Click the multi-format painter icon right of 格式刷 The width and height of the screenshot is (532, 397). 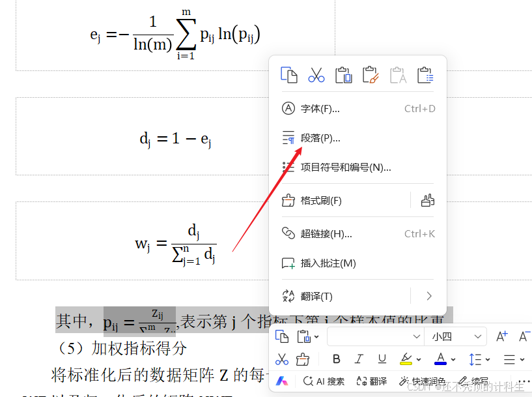[x=428, y=200]
